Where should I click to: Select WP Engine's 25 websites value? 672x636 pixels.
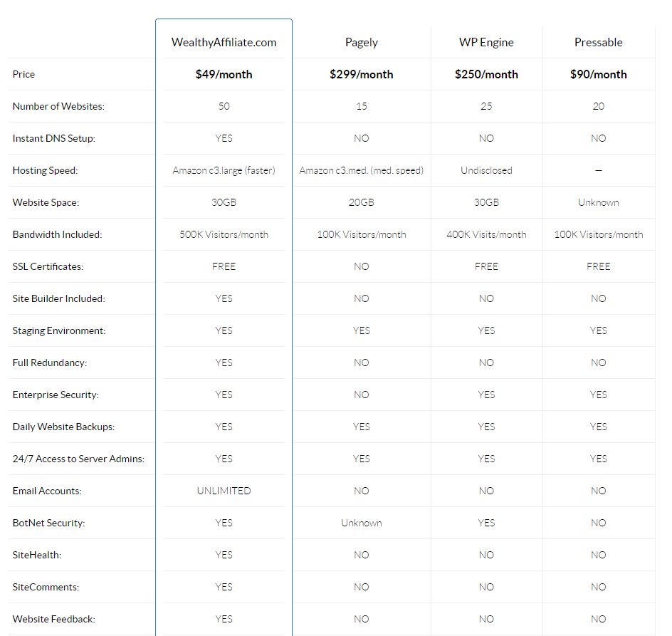click(x=486, y=106)
